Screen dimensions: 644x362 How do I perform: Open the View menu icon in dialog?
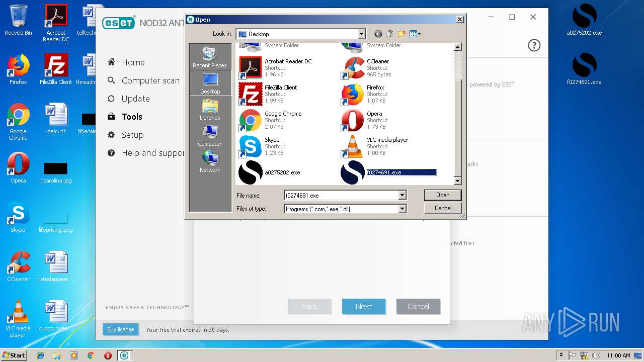415,34
